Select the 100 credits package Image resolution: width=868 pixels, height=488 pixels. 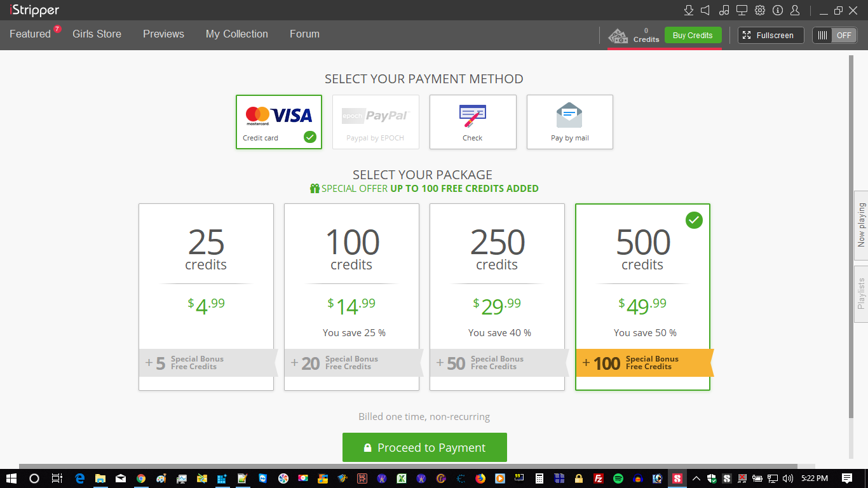pos(351,297)
